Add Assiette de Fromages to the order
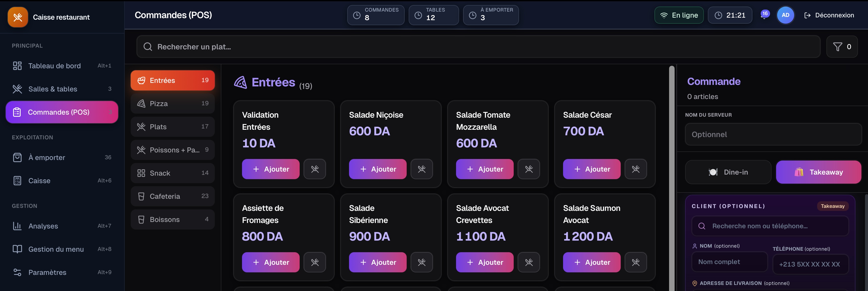Screen dimensions: 868x291 tap(271, 262)
